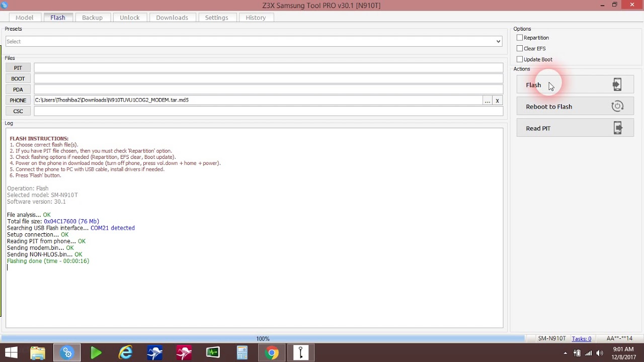Click the 'COM21 detected' log text

click(x=113, y=228)
